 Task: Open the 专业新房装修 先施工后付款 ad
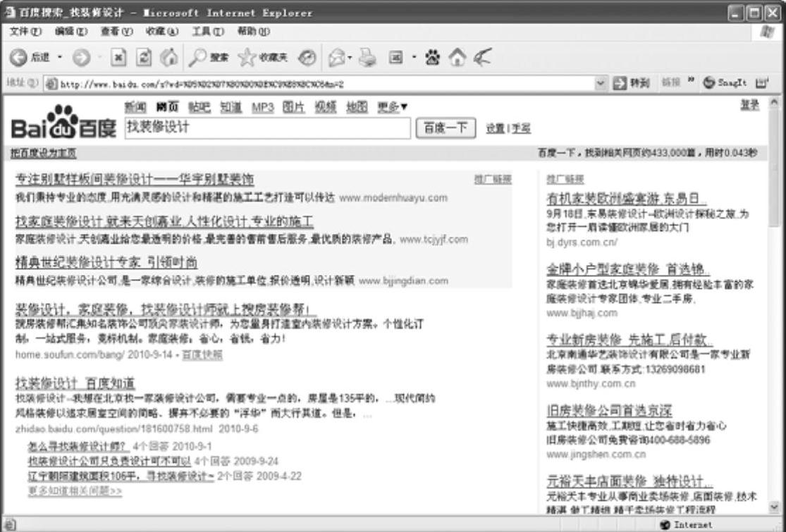629,340
